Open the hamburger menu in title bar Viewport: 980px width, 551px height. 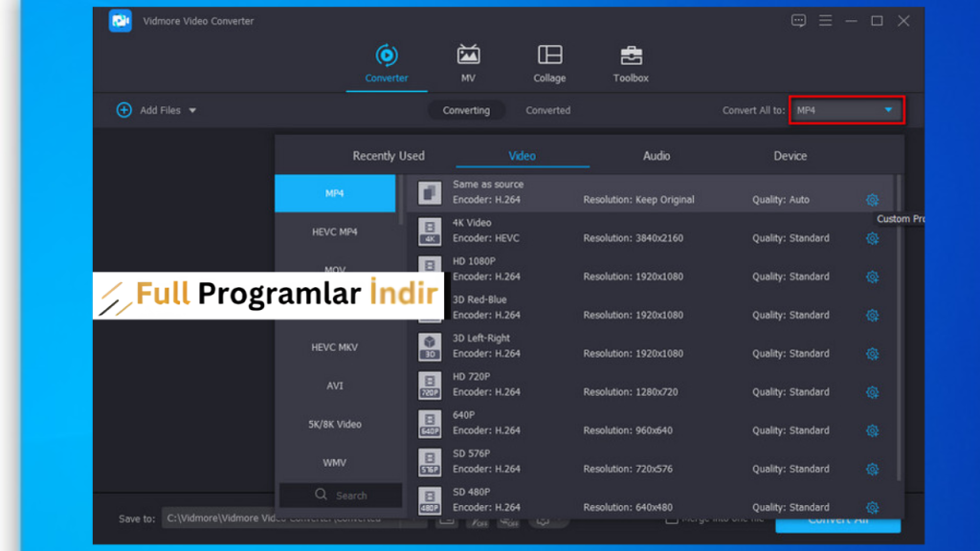[x=825, y=21]
